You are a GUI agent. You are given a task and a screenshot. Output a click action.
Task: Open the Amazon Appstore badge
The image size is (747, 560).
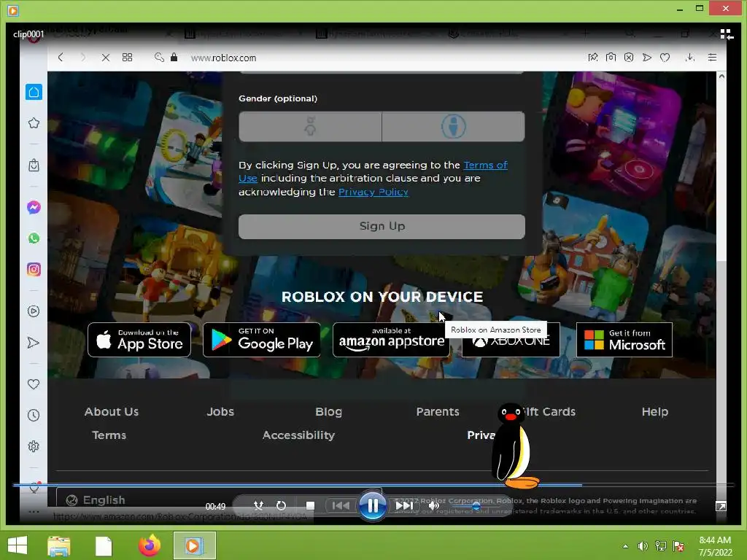(x=391, y=340)
